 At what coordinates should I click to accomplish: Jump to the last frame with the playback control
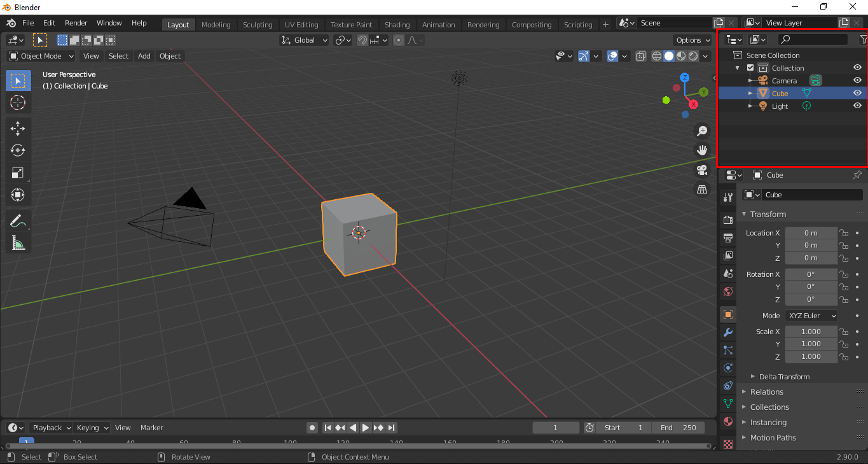pyautogui.click(x=391, y=428)
